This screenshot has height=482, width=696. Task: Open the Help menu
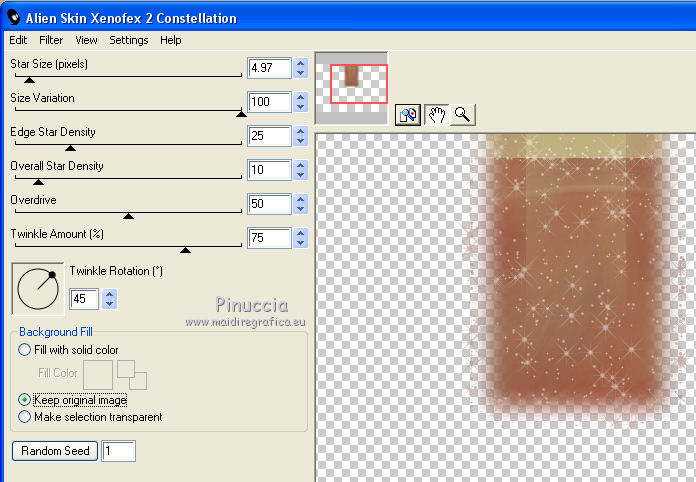point(170,40)
